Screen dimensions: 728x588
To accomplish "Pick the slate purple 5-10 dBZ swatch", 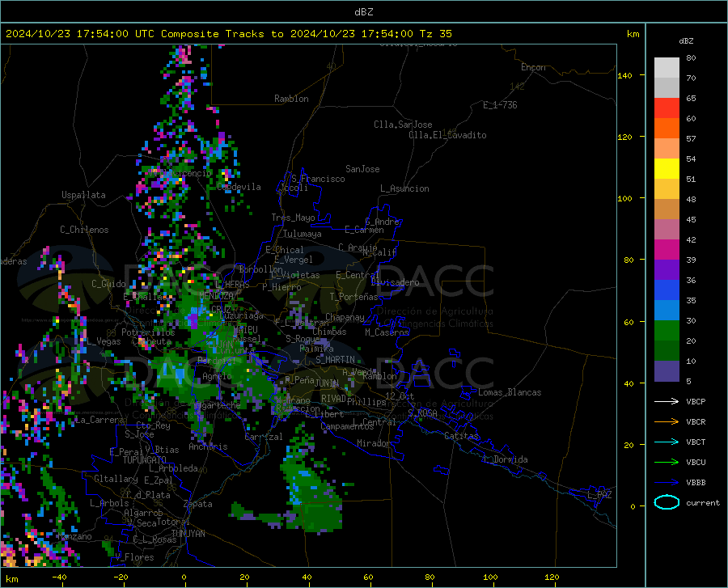I will pos(667,371).
